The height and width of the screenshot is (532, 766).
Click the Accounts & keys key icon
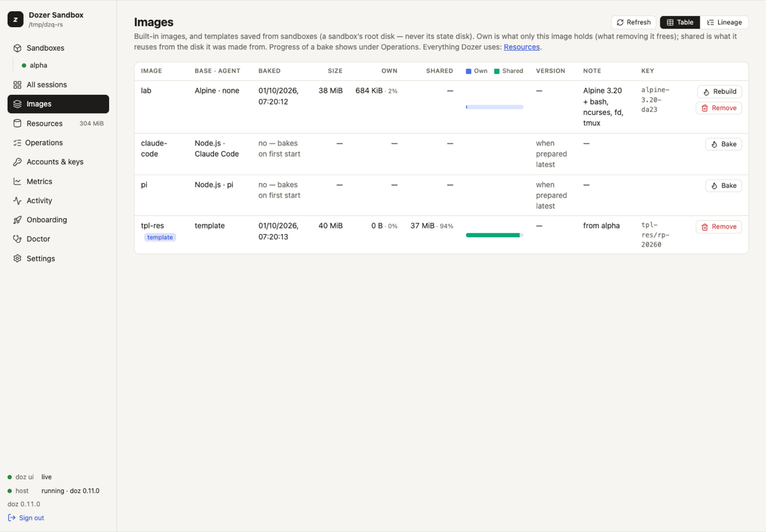pos(17,162)
